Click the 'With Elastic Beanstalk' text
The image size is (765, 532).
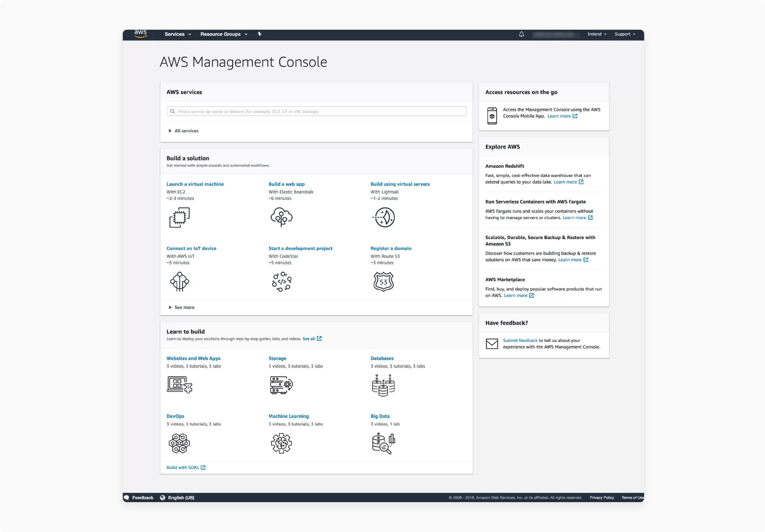click(291, 192)
